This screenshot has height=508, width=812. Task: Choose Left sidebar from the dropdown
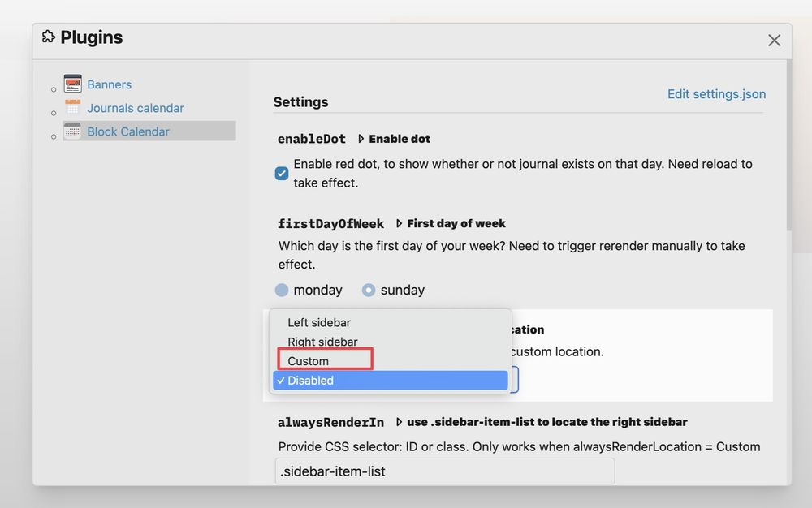pyautogui.click(x=390, y=322)
